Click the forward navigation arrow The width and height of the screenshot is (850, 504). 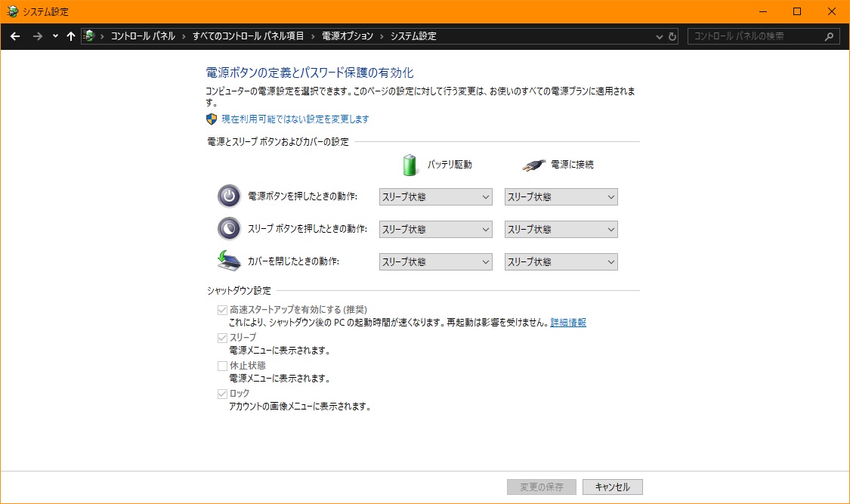pos(38,36)
